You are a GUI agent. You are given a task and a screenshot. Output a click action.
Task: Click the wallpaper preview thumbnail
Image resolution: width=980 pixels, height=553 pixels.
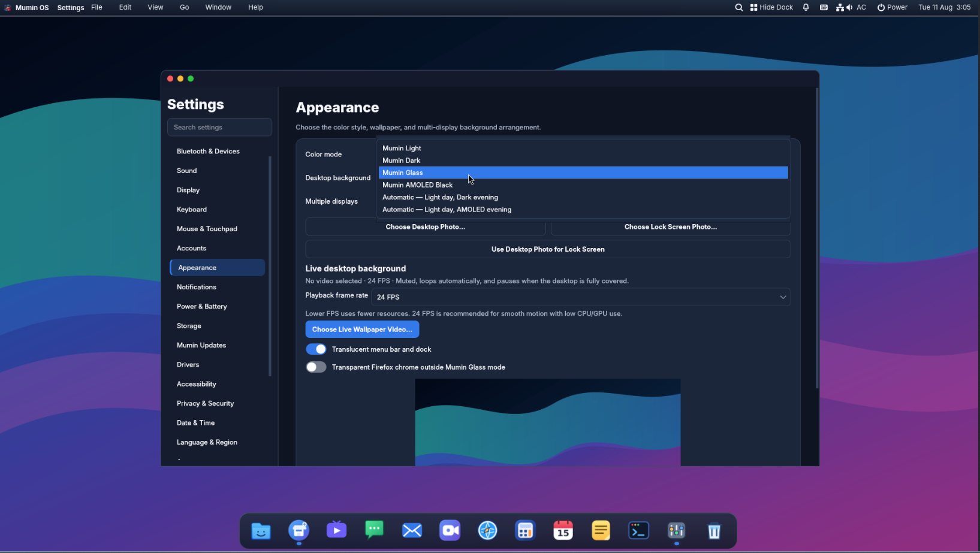[x=548, y=422]
